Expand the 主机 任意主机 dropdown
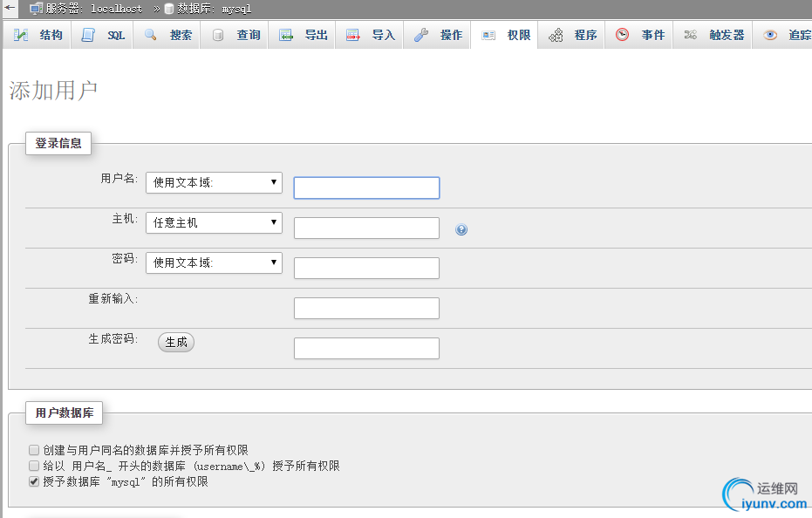812x518 pixels. coord(214,222)
